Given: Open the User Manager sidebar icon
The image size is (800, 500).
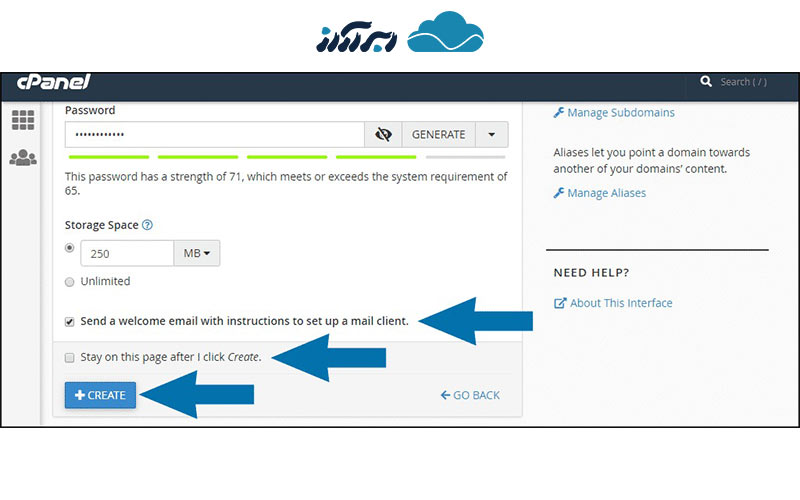Looking at the screenshot, I should pyautogui.click(x=23, y=158).
